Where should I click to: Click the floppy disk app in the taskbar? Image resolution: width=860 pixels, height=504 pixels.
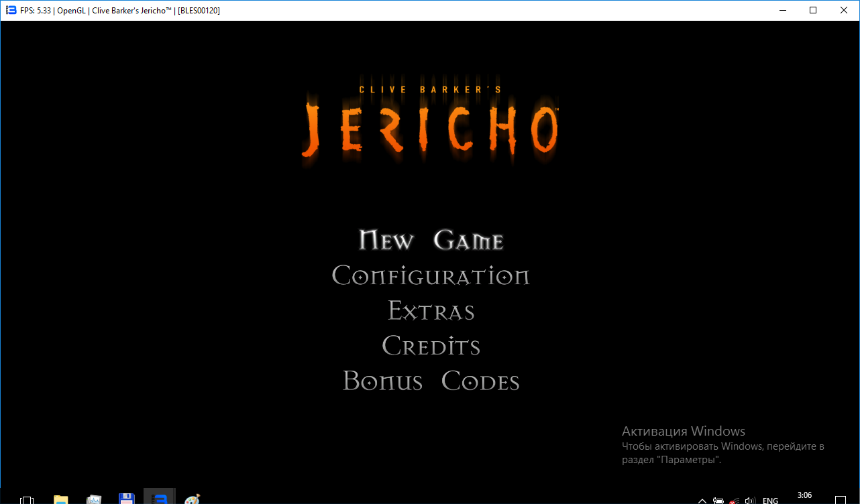click(x=127, y=499)
